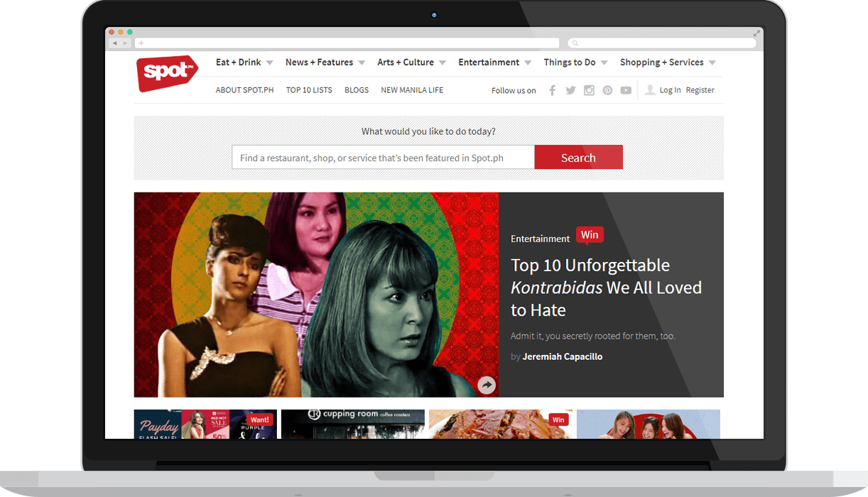This screenshot has height=497, width=868.
Task: Click the Twitter bird icon
Action: tap(570, 90)
